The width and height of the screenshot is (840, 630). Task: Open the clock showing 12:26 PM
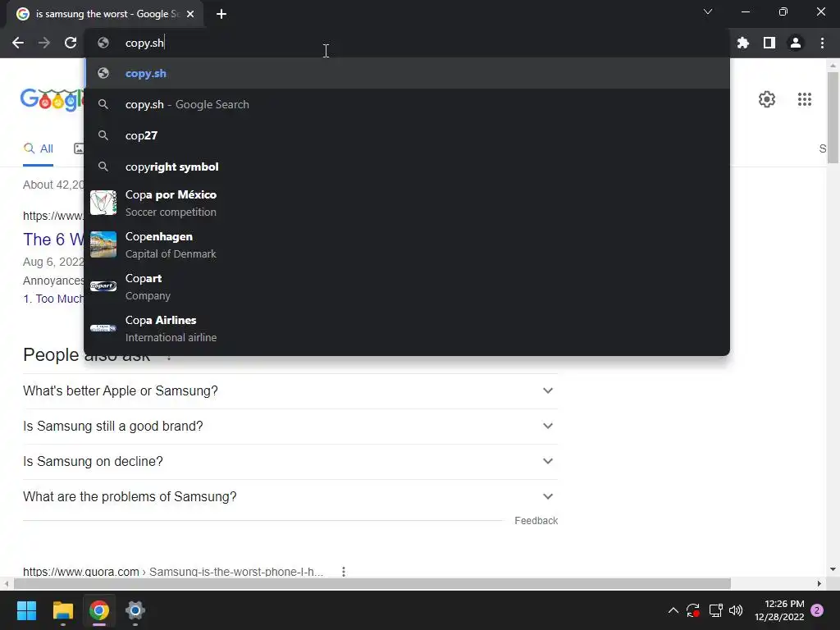779,610
